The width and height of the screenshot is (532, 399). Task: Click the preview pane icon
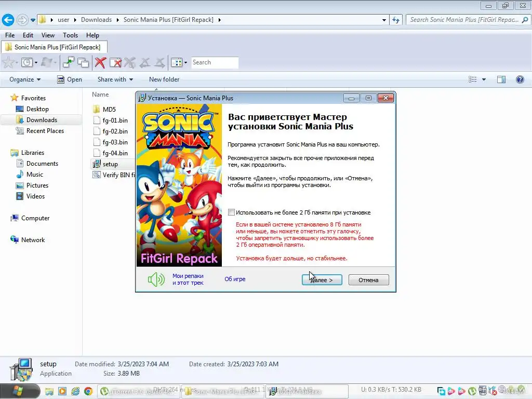pos(501,79)
